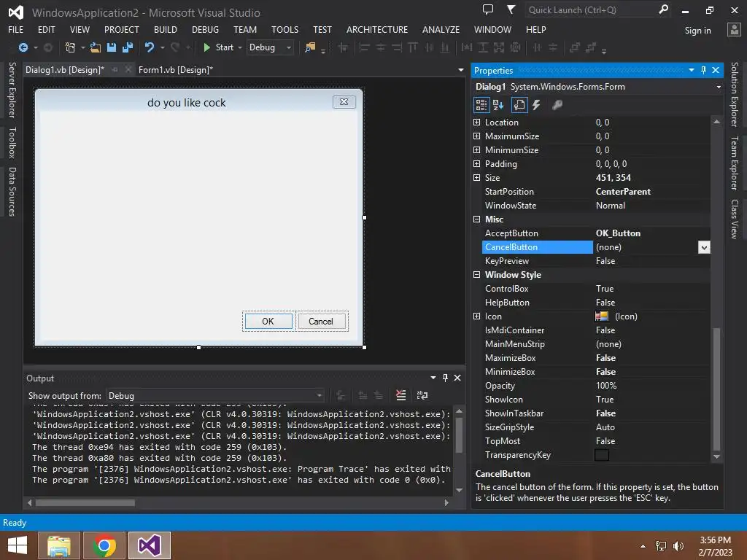747x560 pixels.
Task: Expand the MinimumSize property
Action: point(476,149)
